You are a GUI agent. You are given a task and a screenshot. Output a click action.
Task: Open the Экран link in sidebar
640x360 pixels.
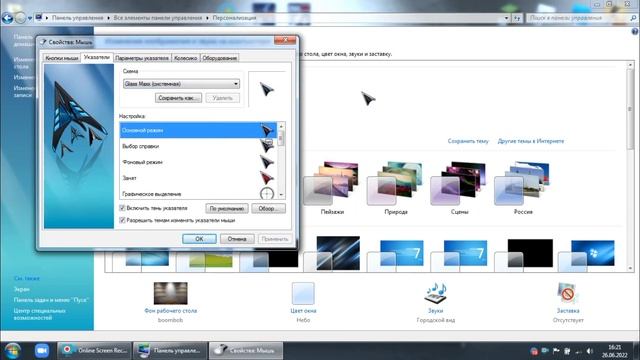click(22, 289)
